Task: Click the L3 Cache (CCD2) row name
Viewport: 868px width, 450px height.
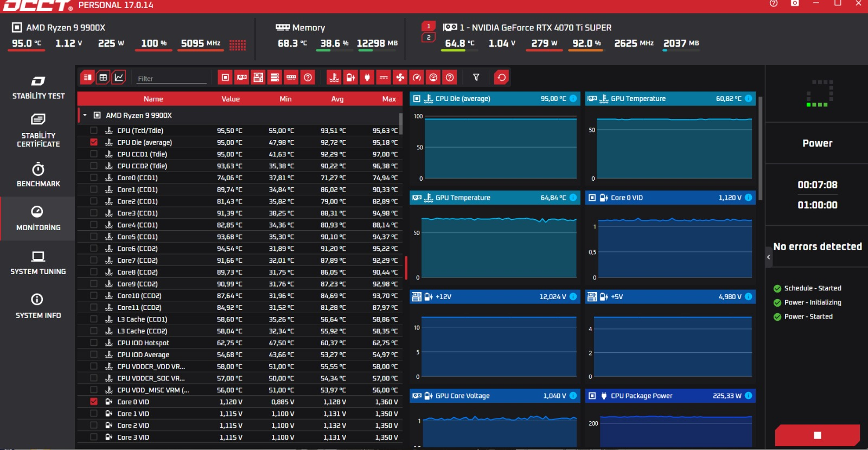Action: pos(142,331)
